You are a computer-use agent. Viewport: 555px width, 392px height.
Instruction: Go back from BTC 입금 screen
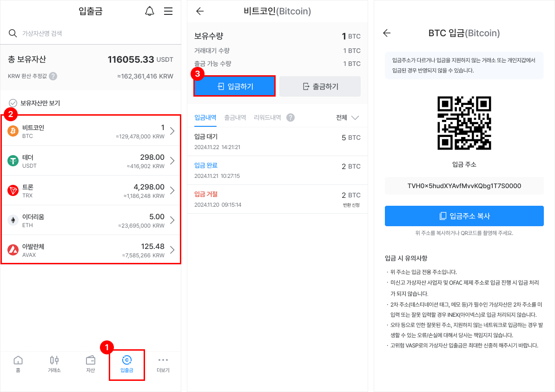387,33
